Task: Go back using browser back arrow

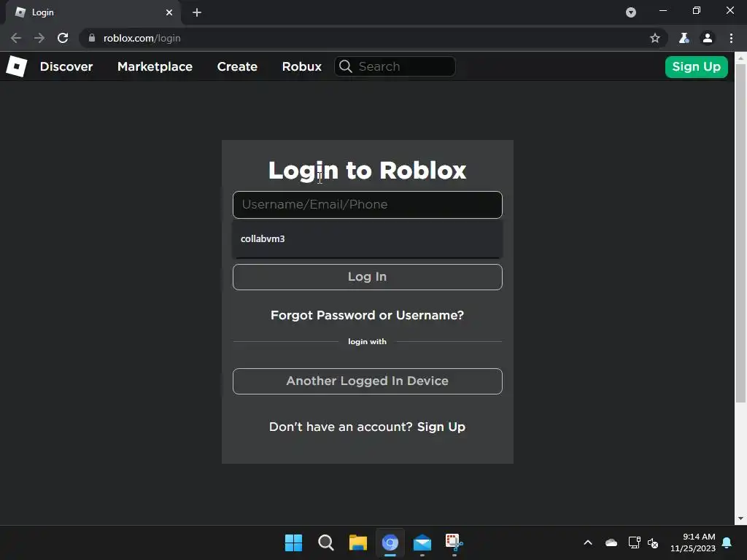Action: tap(16, 38)
